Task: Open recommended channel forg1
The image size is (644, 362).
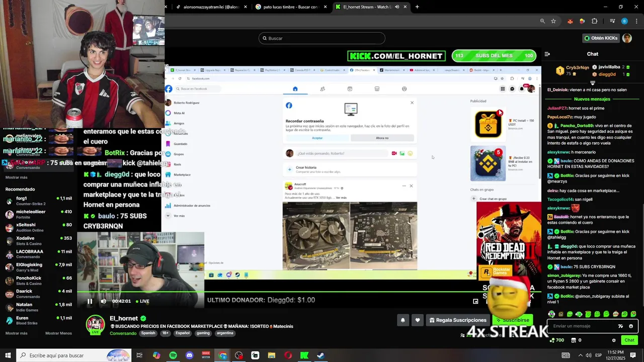Action: 38,201
